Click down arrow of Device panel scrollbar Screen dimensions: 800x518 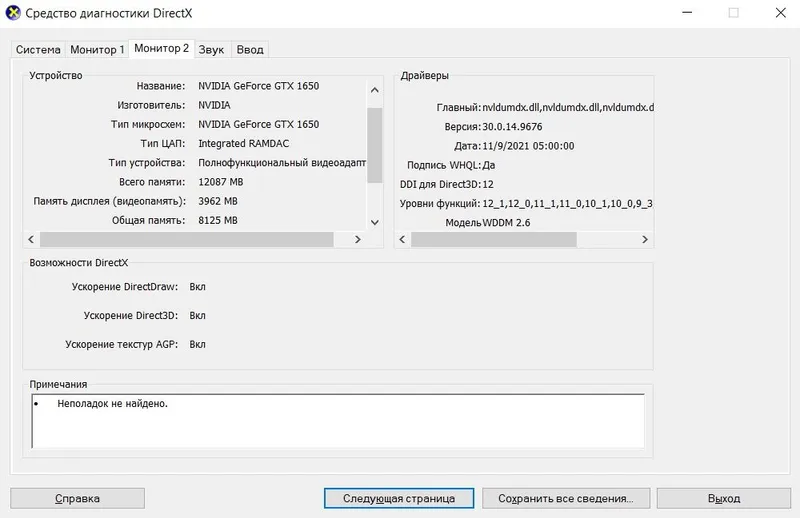pos(374,223)
